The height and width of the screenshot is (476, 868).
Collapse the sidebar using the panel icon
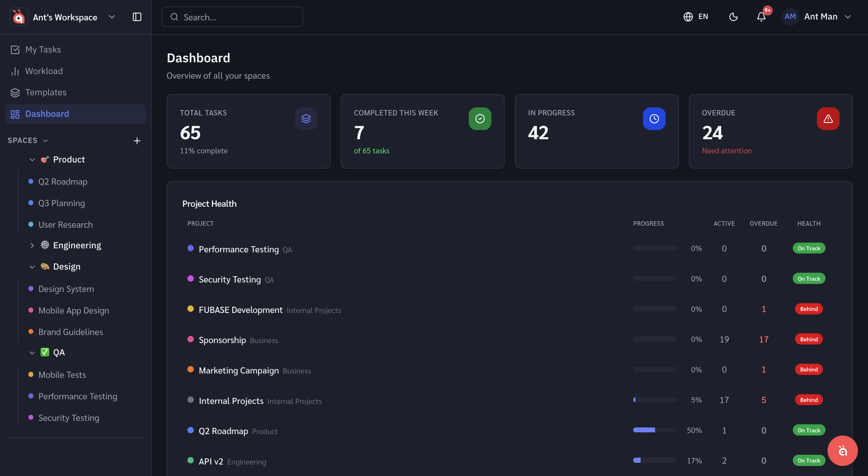(137, 17)
